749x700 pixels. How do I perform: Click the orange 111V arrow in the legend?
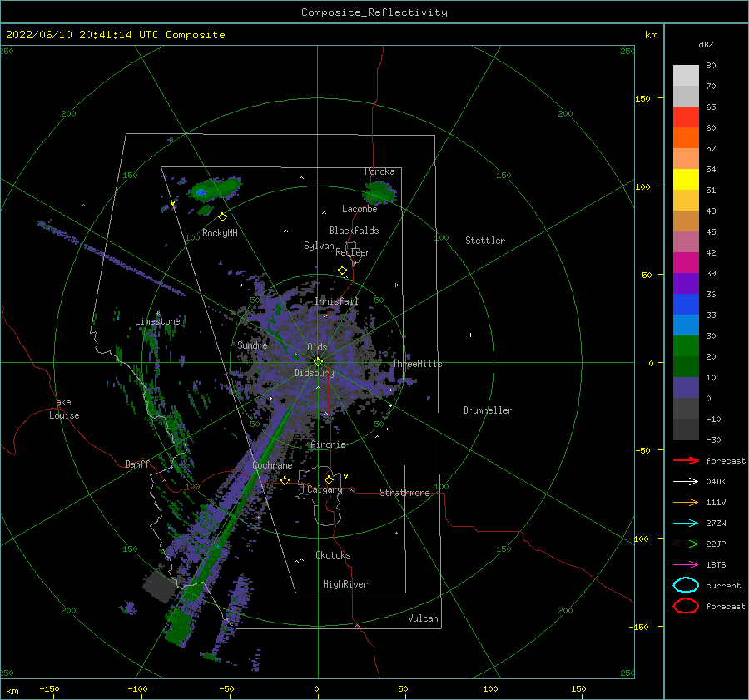point(686,502)
